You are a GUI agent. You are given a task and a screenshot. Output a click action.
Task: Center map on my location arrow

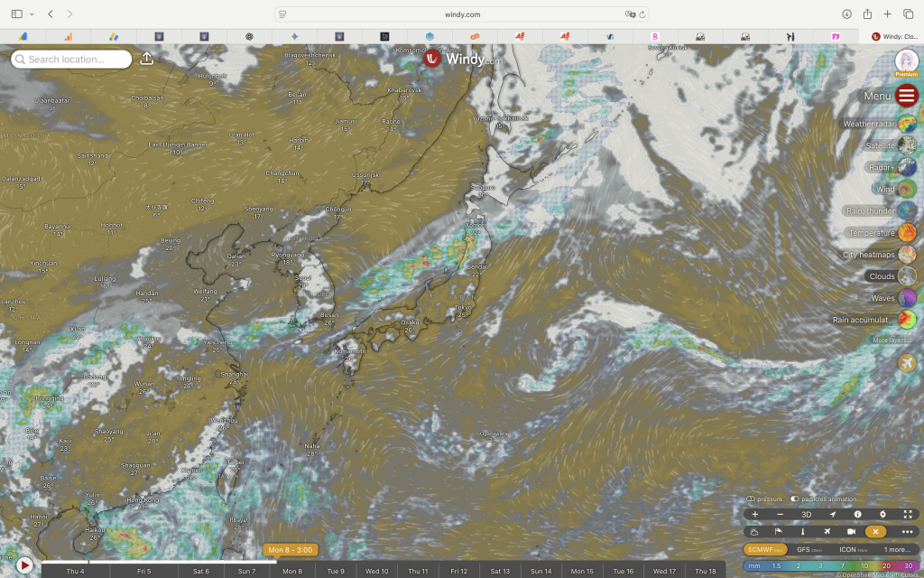(x=832, y=514)
